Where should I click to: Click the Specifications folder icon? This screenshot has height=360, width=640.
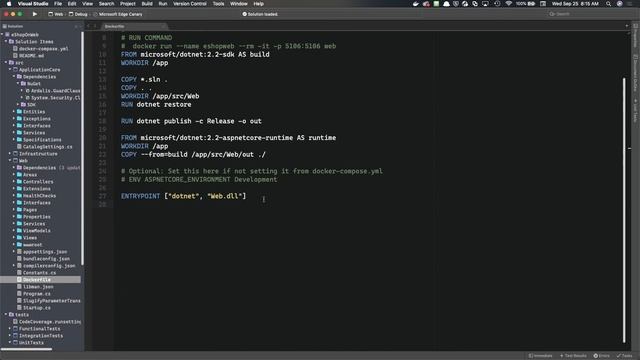[19, 140]
